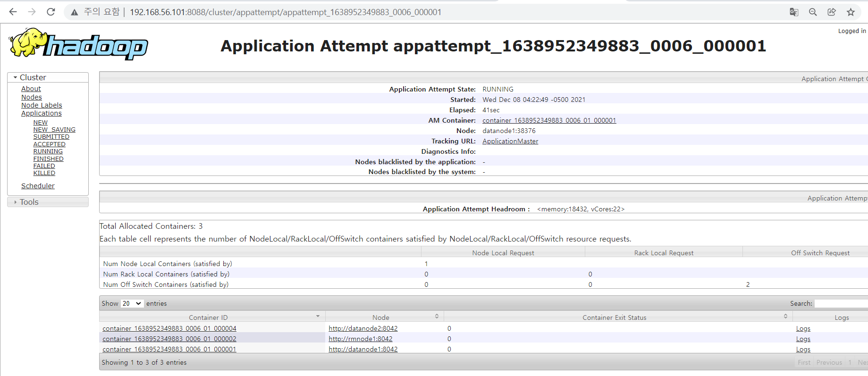Click the browser forward arrow
The height and width of the screenshot is (376, 868).
(32, 12)
